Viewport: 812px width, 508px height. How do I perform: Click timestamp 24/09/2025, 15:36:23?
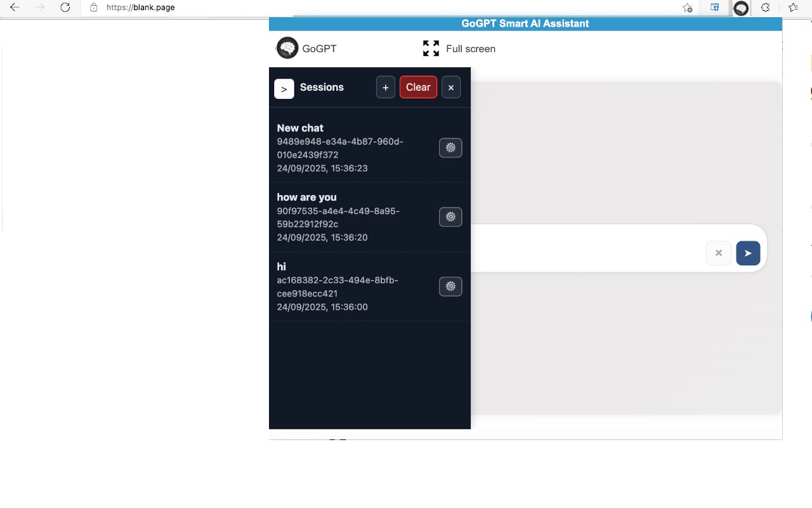pos(322,168)
